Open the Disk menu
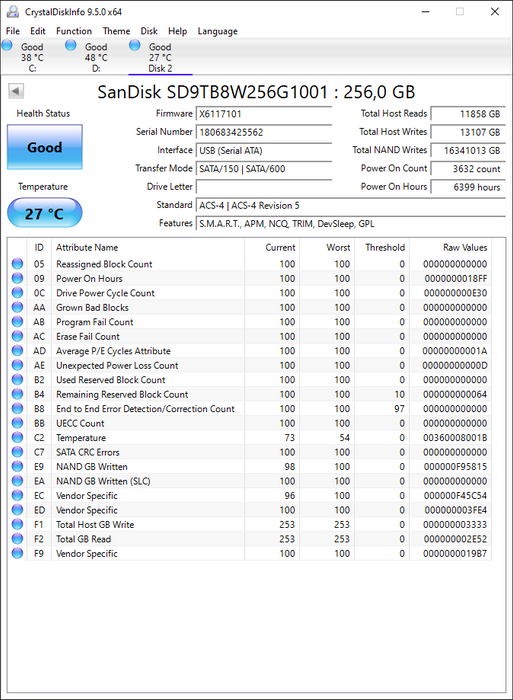513x700 pixels. click(149, 31)
